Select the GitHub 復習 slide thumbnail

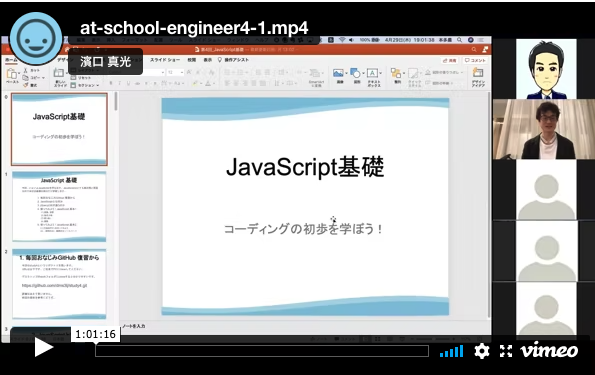point(59,284)
